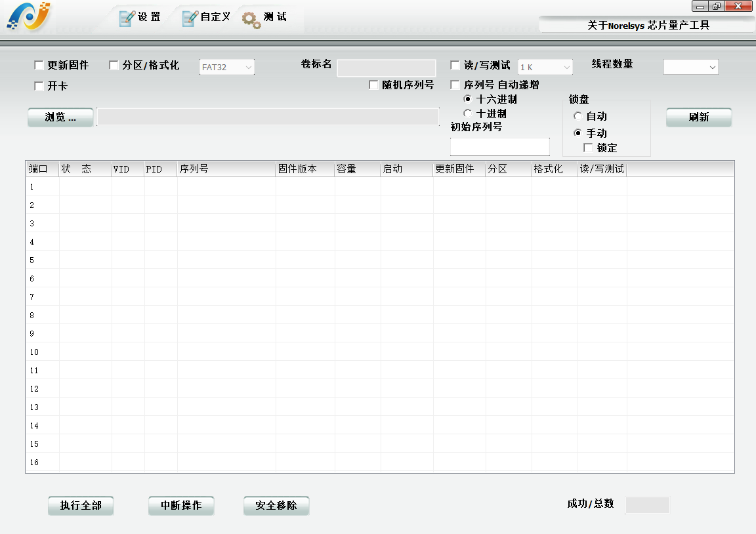Select port row 10

pyautogui.click(x=380, y=352)
